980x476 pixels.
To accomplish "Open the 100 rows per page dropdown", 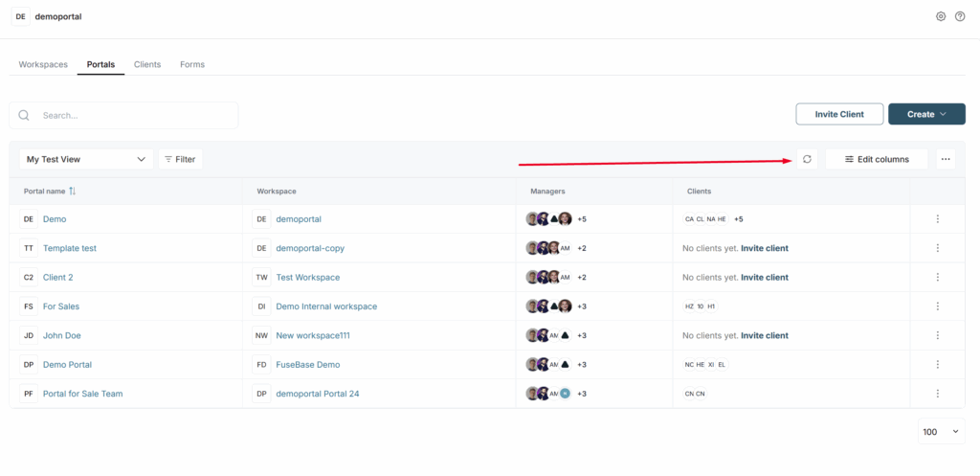I will coord(941,432).
